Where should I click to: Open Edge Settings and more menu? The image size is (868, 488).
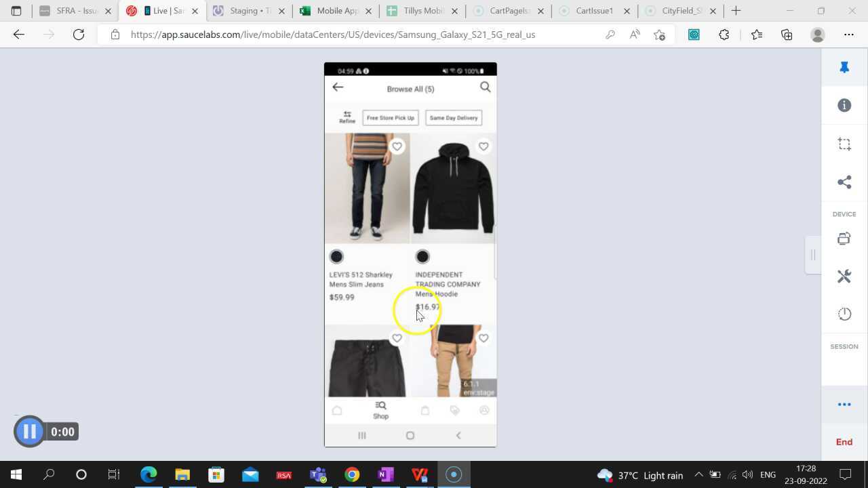849,35
